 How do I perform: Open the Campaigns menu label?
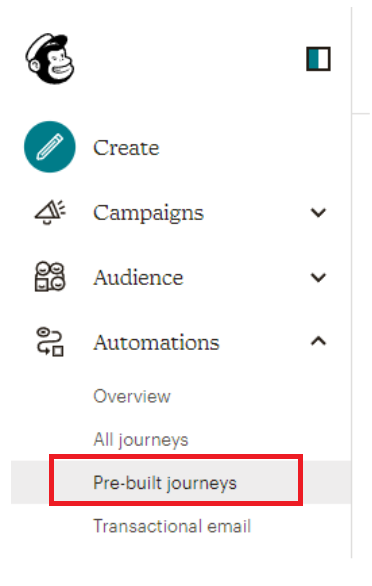coord(148,214)
